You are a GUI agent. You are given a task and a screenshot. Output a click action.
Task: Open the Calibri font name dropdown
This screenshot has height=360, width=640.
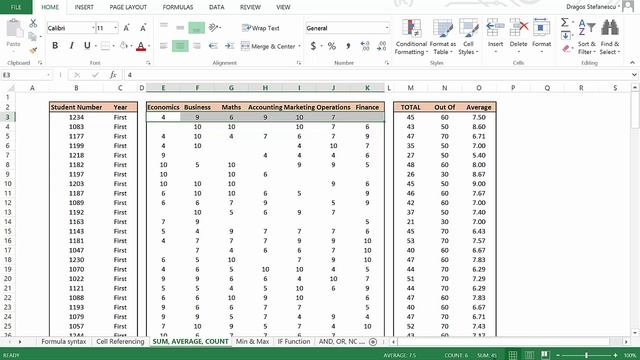pyautogui.click(x=93, y=28)
